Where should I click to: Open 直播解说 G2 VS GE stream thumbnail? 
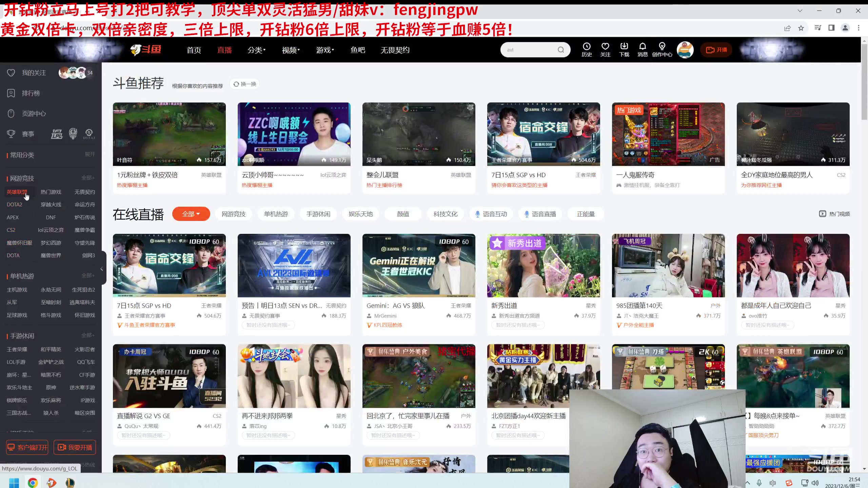tap(169, 376)
